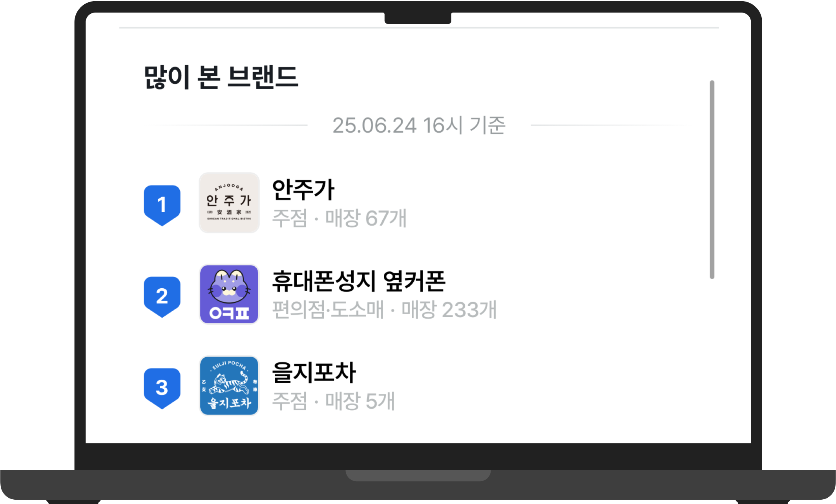Open the 을지포차 brand name link
The height and width of the screenshot is (504, 836).
pos(314,373)
